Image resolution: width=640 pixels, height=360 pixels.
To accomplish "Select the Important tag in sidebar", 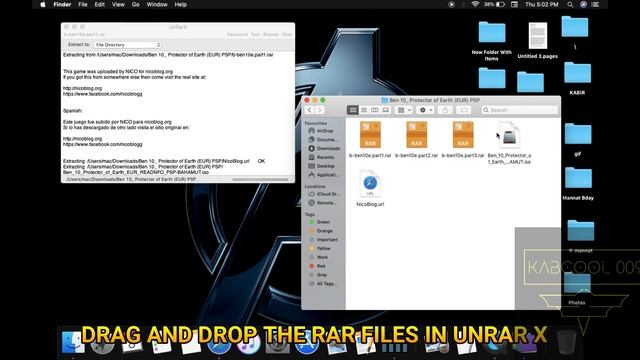I will pyautogui.click(x=323, y=240).
